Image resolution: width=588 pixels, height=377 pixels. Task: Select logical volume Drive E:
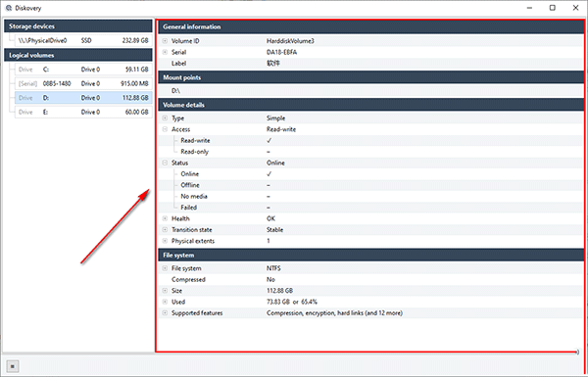point(83,112)
